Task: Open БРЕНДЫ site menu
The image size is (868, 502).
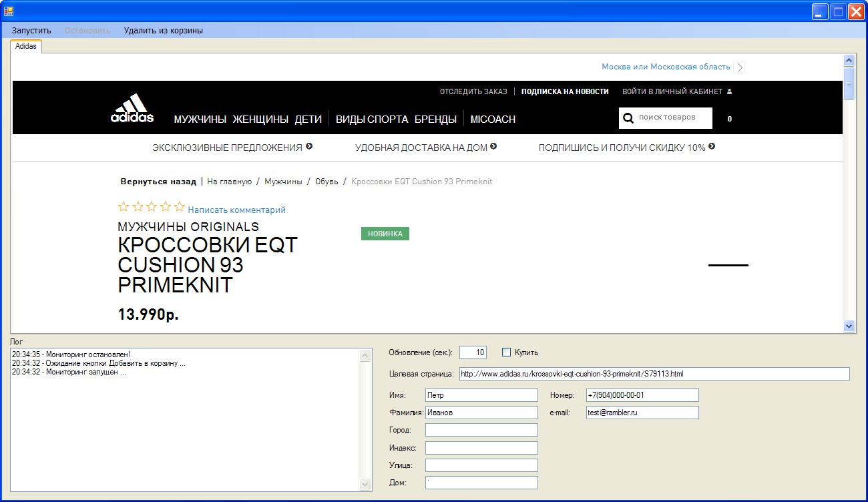Action: coord(435,119)
